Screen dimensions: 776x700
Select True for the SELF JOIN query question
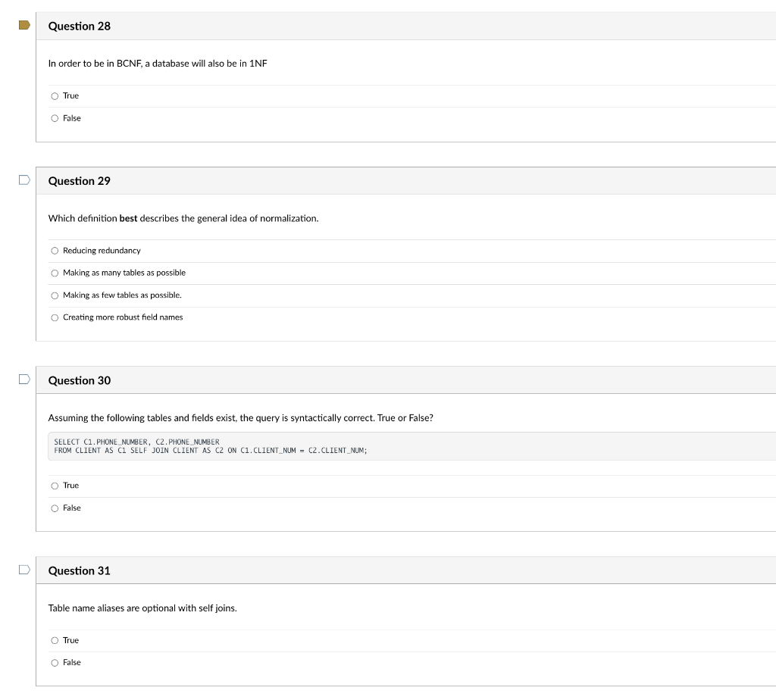[55, 486]
